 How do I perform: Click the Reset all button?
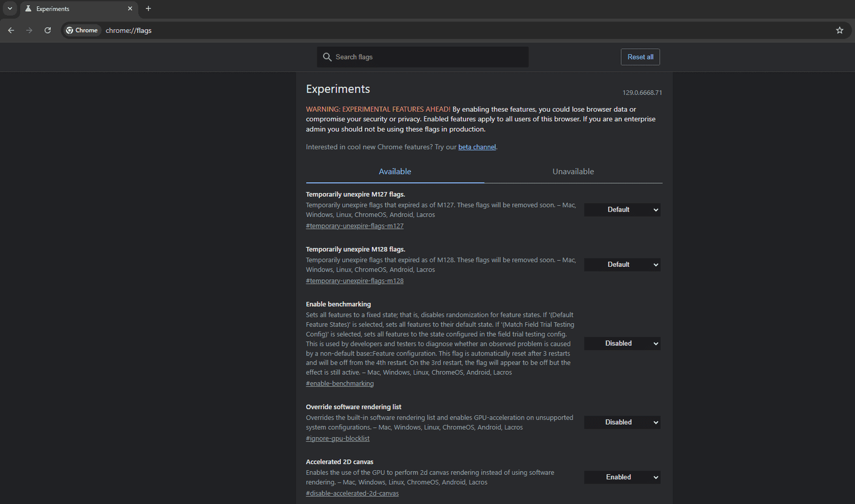coord(640,57)
